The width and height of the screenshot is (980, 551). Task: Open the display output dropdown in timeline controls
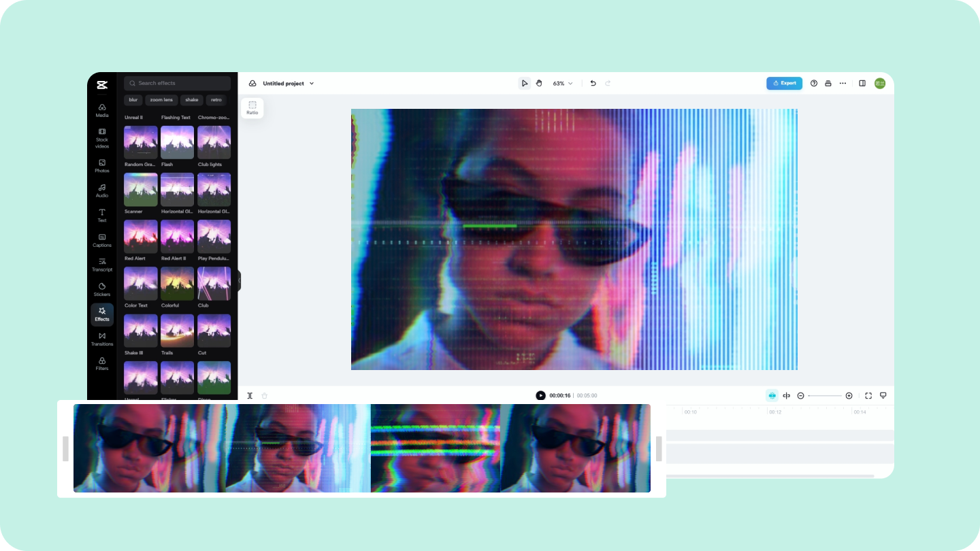click(x=883, y=395)
